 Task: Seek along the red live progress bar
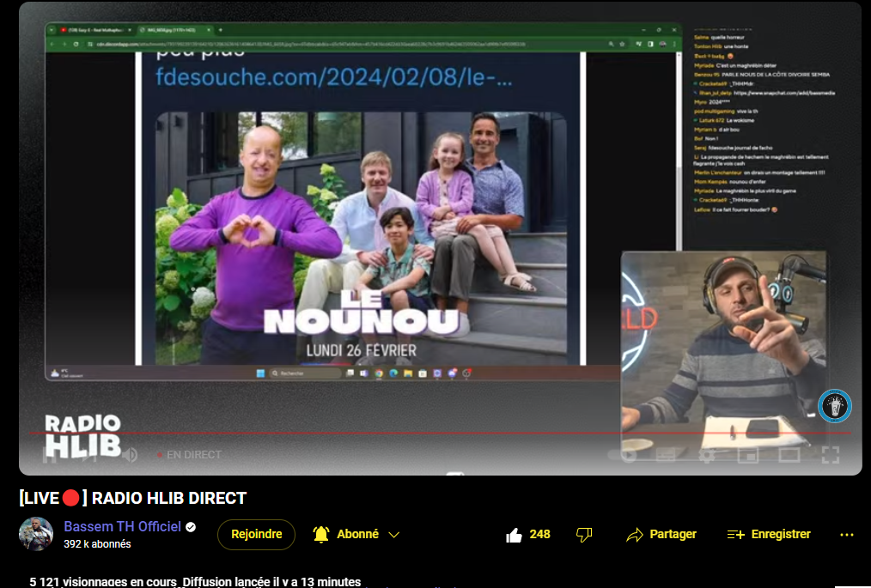[440, 433]
